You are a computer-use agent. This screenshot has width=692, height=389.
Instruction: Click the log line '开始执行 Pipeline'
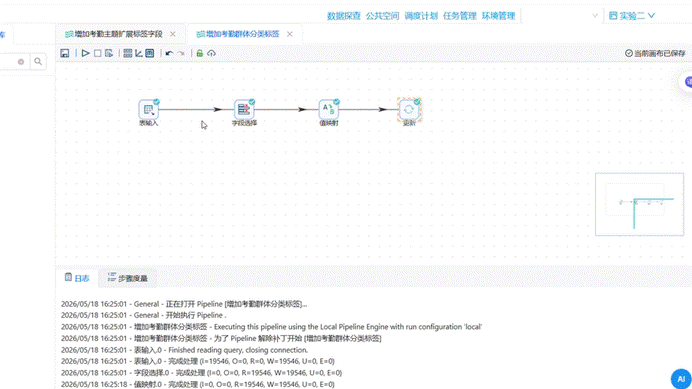coord(143,315)
